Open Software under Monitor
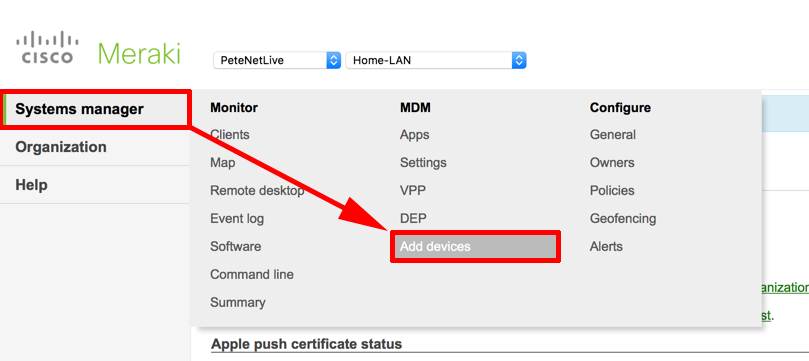This screenshot has height=361, width=809. point(235,247)
